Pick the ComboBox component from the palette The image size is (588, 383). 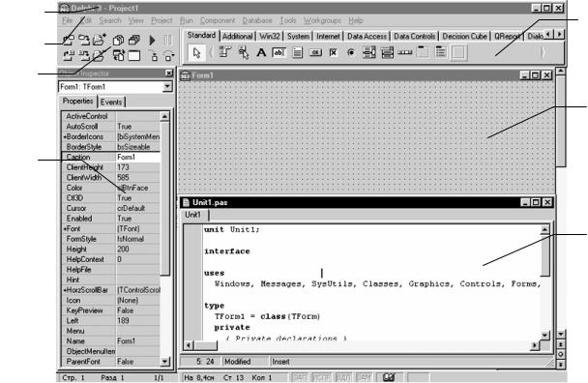pyautogui.click(x=387, y=52)
